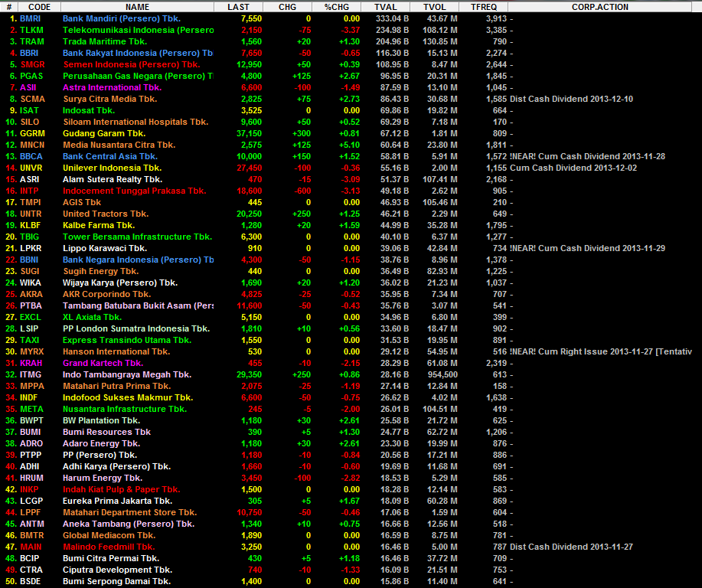Select Indah Kiat Pulp & Paper Tbk.
Screen dimensions: 702x588
pyautogui.click(x=121, y=489)
